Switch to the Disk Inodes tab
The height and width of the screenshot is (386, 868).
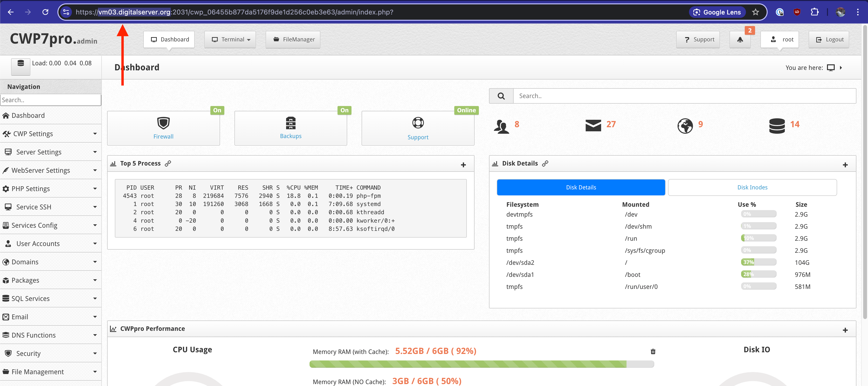point(752,187)
